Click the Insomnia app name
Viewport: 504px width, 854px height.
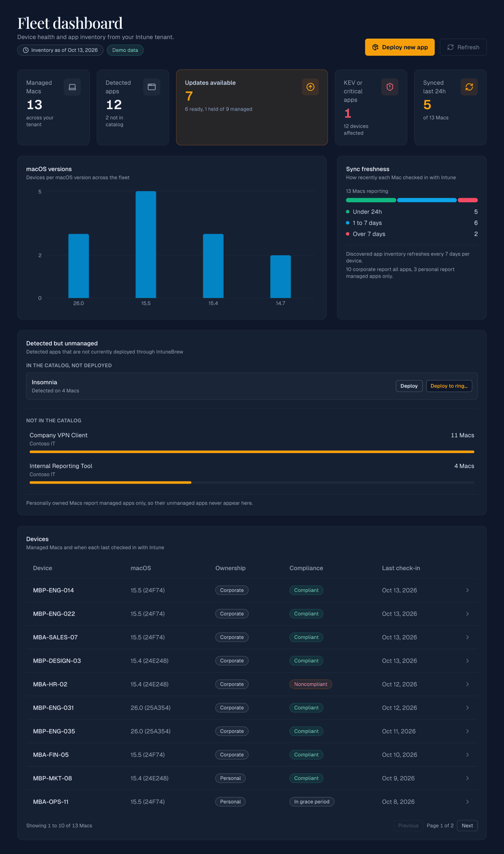click(44, 382)
